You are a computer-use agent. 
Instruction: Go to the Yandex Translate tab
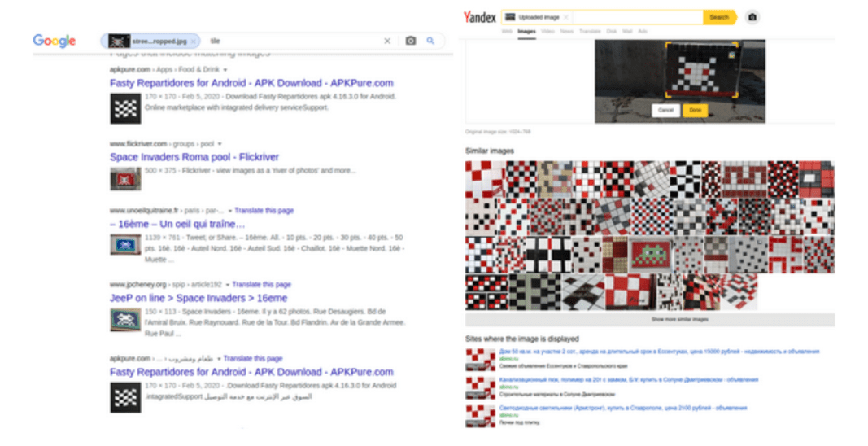coord(590,32)
